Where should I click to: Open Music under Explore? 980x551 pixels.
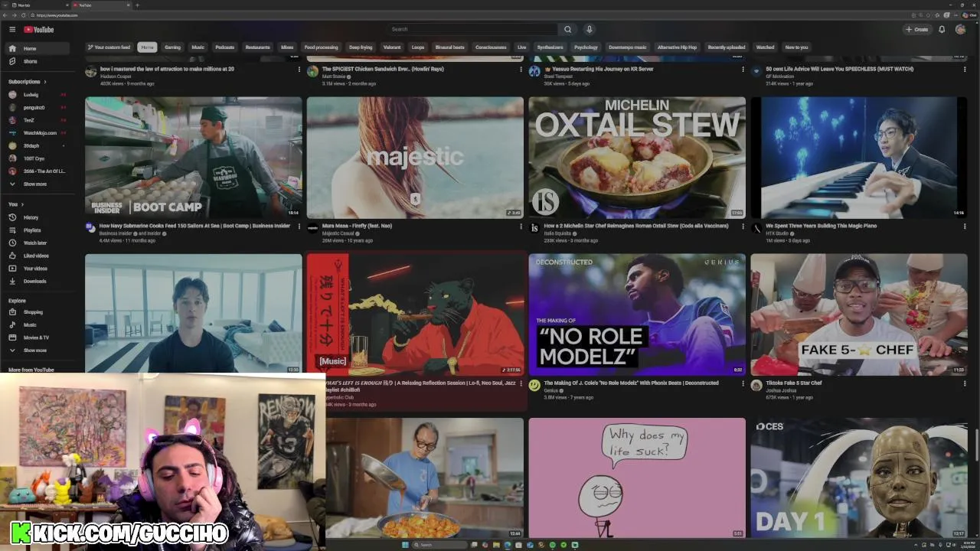point(38,324)
